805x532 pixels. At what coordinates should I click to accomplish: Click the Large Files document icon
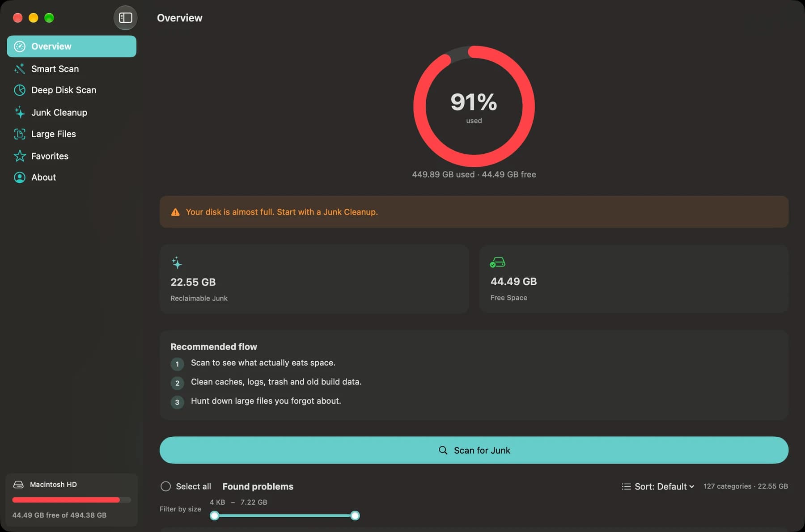pyautogui.click(x=20, y=134)
